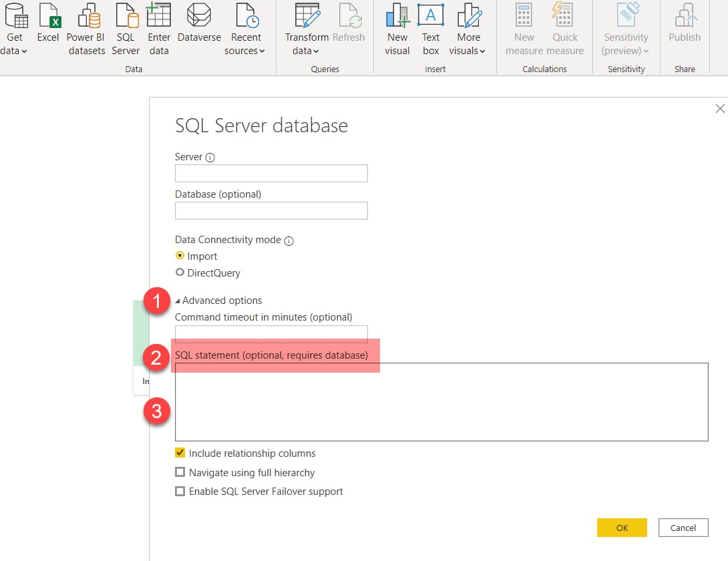Collapse the Advanced options section

[178, 301]
